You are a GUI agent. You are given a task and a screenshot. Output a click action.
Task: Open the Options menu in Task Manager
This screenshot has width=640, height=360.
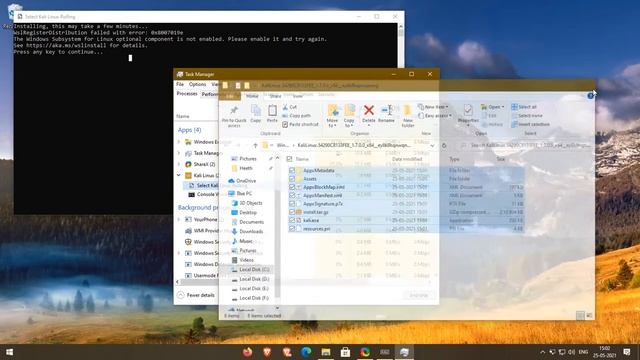198,84
